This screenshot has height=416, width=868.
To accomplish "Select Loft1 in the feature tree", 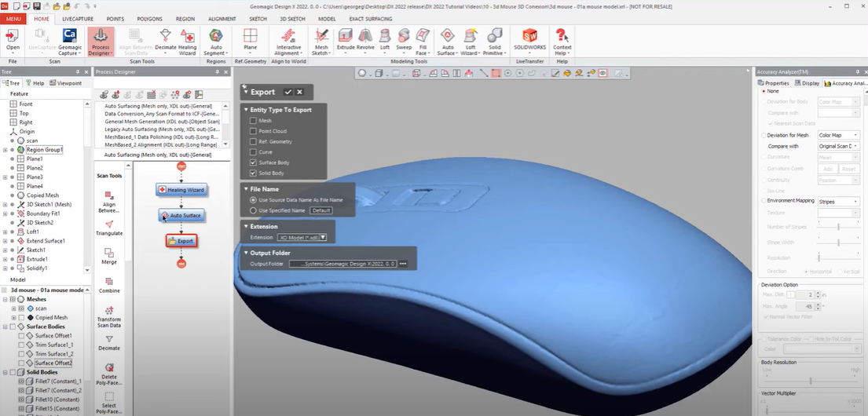I will click(33, 232).
